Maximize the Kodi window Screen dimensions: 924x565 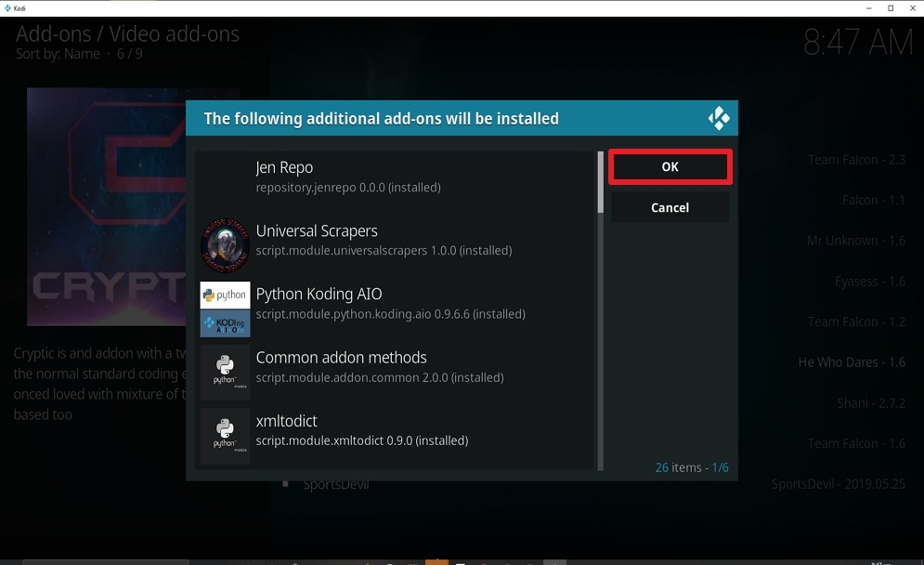click(891, 8)
